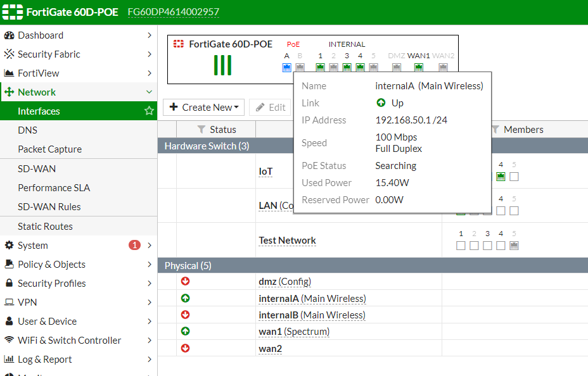Viewport: 588px width, 376px height.
Task: Click internal port 4 in faceplate
Action: 361,67
